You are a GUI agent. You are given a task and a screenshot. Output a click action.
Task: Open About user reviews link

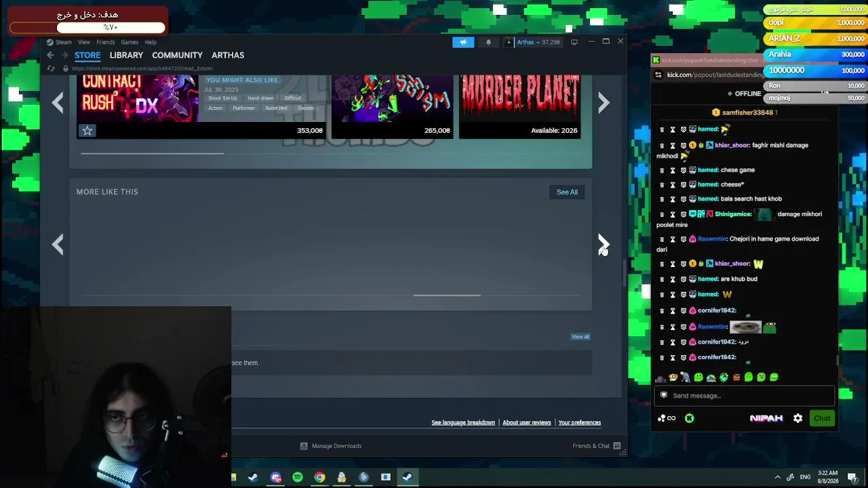(527, 422)
